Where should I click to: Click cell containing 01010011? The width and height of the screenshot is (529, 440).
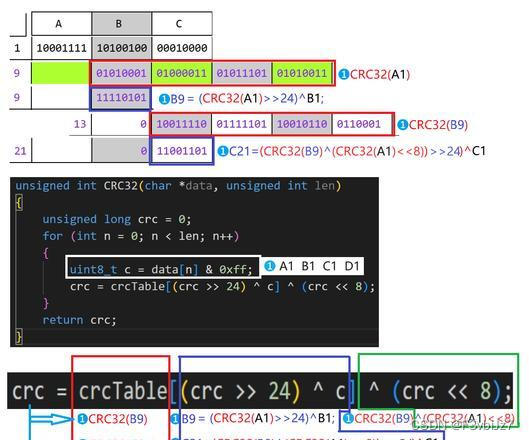click(x=302, y=73)
